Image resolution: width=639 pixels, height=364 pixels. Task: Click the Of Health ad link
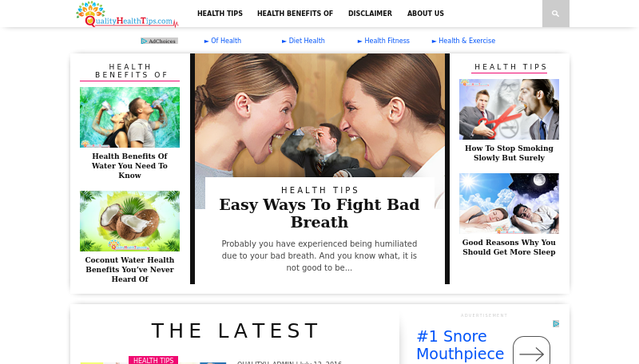pos(223,41)
